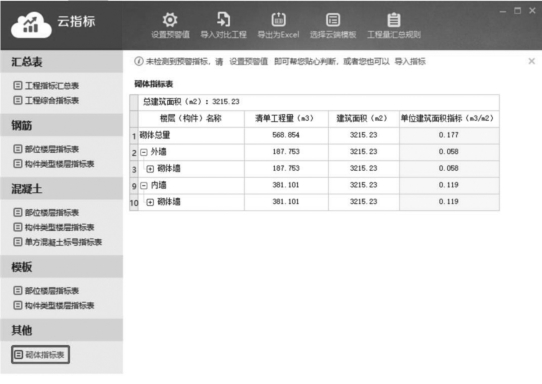Expand 砌体墙 under 外墙
542x384 pixels.
150,169
